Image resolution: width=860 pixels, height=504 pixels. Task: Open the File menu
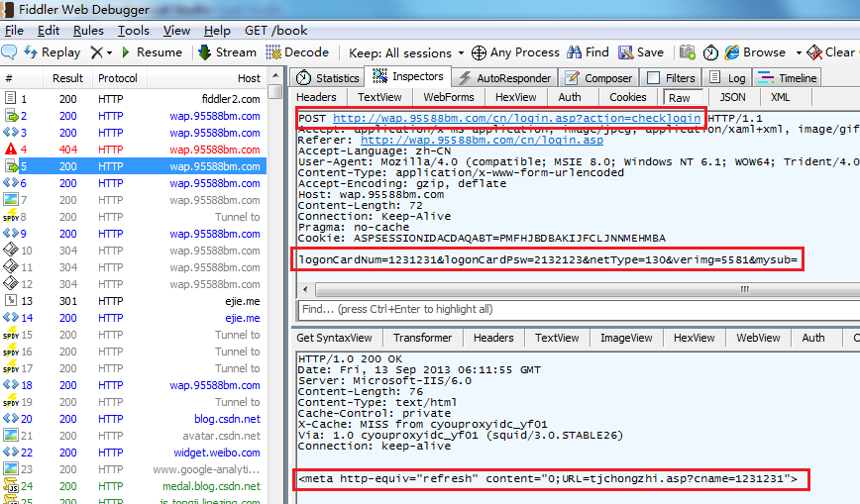coord(14,30)
